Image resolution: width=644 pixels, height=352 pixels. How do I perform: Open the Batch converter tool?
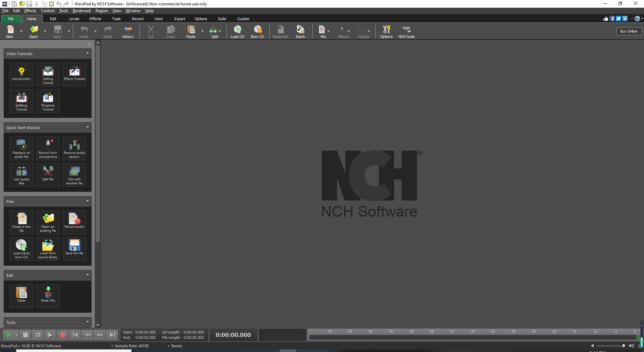tap(301, 32)
